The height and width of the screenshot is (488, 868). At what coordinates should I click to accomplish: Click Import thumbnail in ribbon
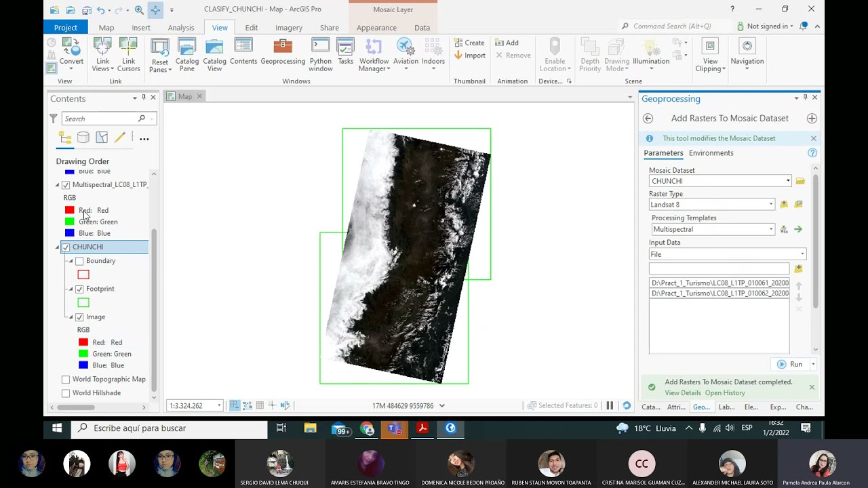(x=469, y=56)
